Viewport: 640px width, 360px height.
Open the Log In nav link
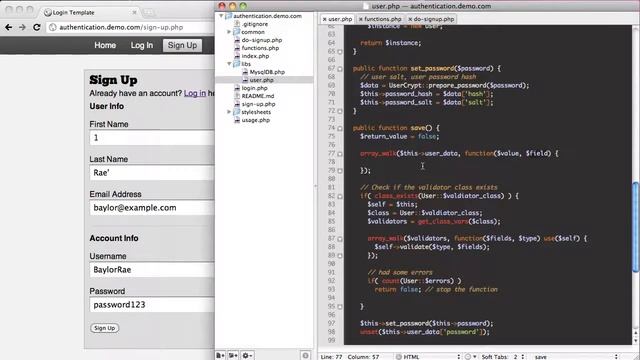coord(142,45)
